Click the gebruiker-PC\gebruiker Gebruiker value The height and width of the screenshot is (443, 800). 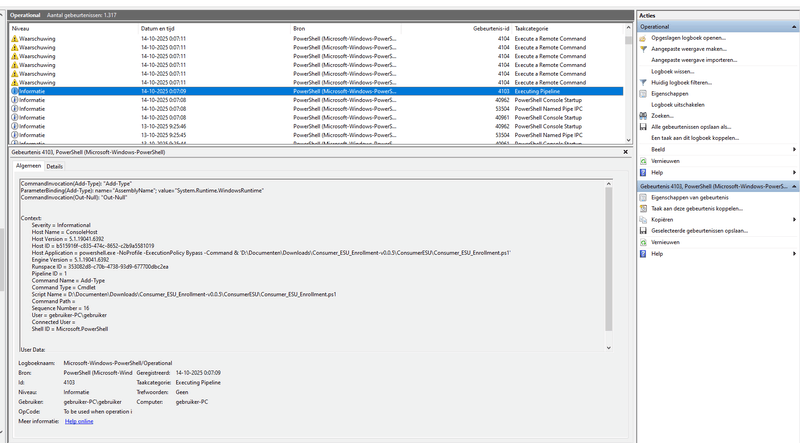(92, 402)
